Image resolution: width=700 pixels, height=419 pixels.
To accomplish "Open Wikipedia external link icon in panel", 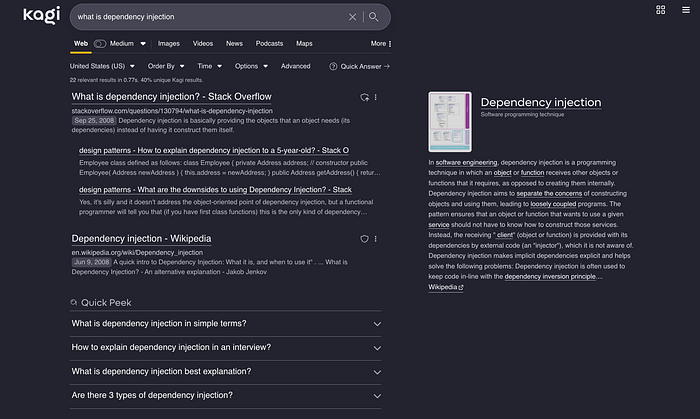I will (x=461, y=288).
